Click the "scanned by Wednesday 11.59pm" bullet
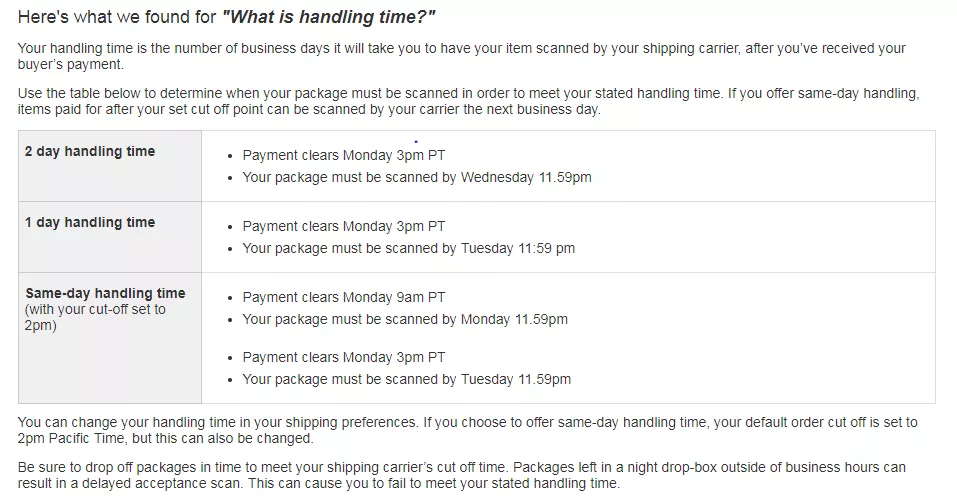Screen dimensions: 957x499 point(417,177)
